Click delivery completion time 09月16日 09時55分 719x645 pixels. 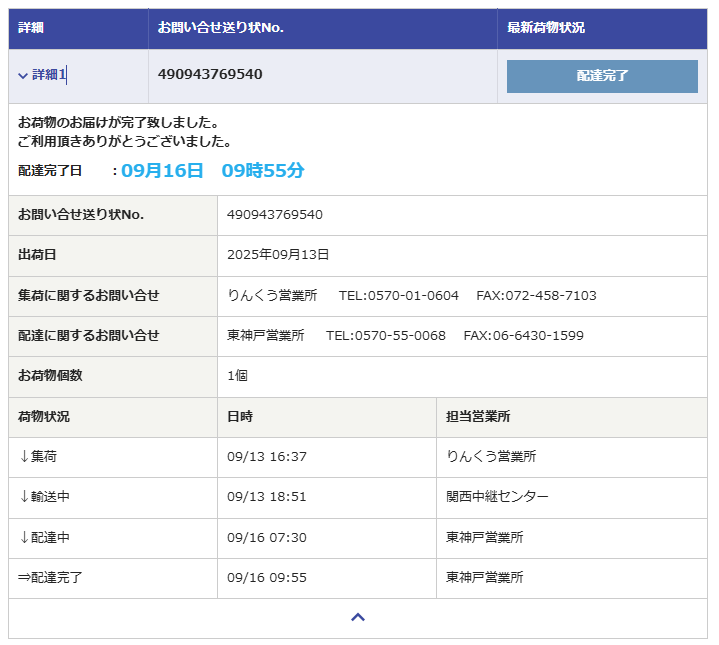(212, 171)
